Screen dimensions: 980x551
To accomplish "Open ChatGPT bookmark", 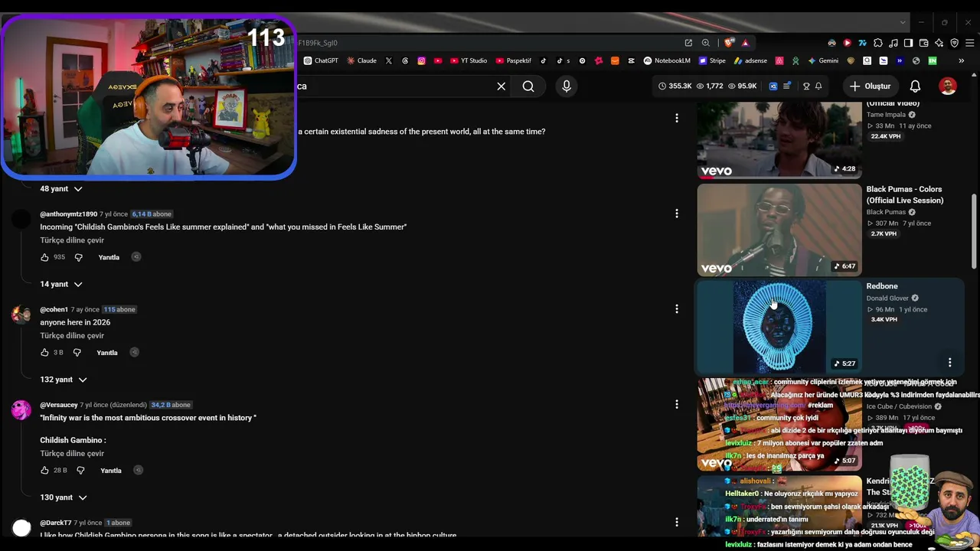I will tap(321, 60).
